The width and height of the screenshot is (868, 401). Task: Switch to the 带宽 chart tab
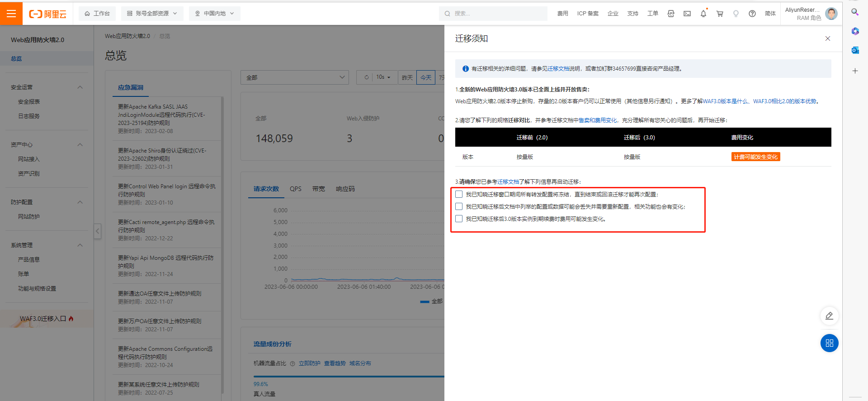point(319,189)
